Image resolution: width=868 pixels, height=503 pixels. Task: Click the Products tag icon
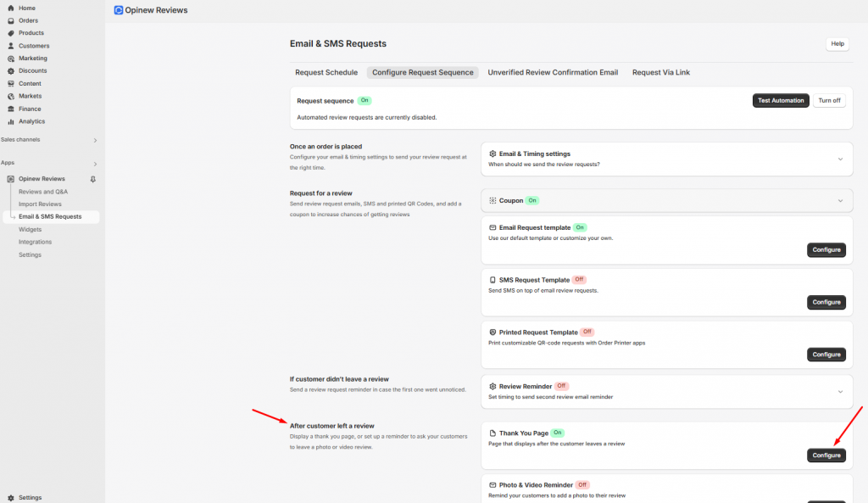[10, 33]
